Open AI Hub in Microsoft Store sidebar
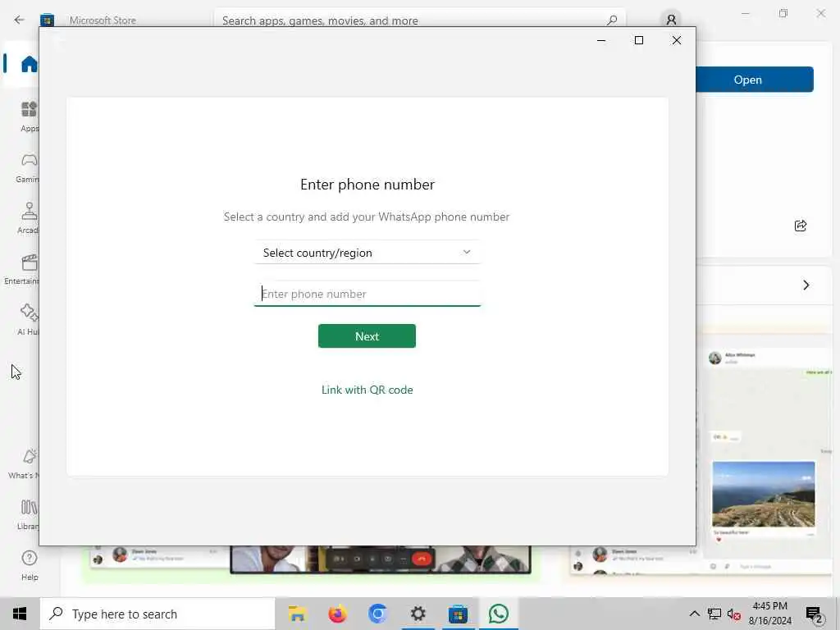 (29, 320)
